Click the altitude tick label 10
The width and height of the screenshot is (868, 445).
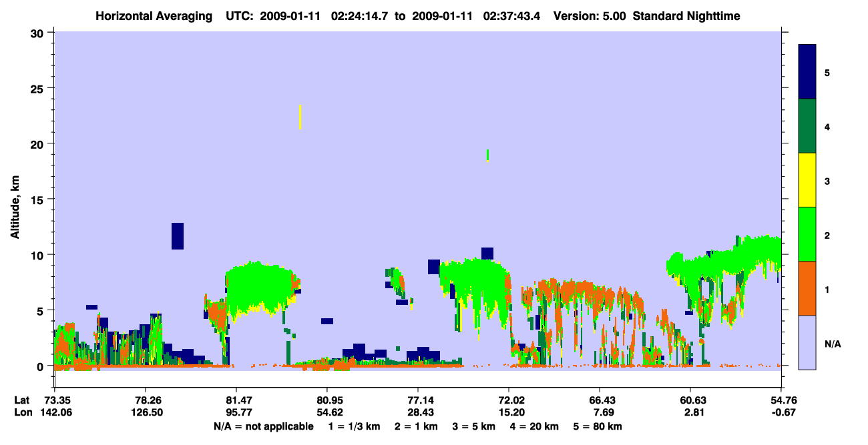pos(39,255)
